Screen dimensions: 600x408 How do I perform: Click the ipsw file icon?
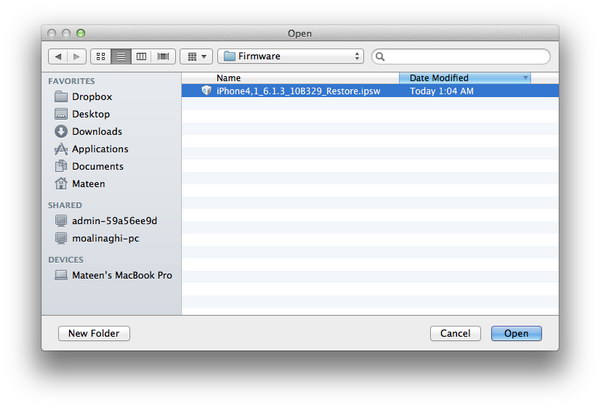pyautogui.click(x=207, y=90)
